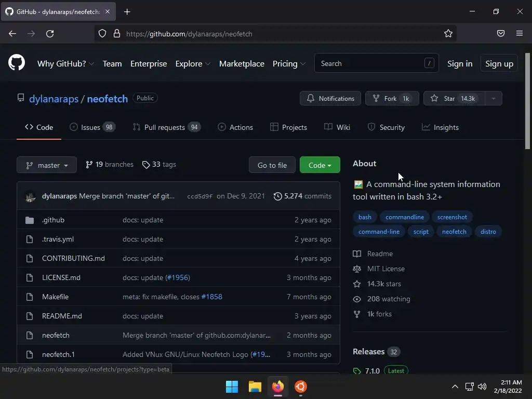Expand the Star lists dropdown arrow
Viewport: 532px width, 399px height.
(x=494, y=98)
